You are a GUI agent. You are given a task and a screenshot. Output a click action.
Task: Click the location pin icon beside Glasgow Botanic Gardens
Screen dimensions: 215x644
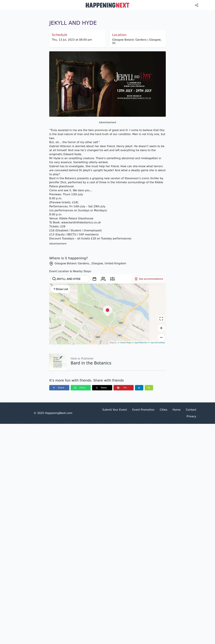[51, 264]
